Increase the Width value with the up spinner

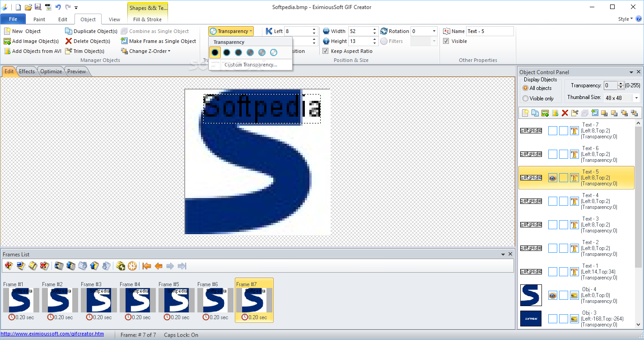pyautogui.click(x=374, y=29)
